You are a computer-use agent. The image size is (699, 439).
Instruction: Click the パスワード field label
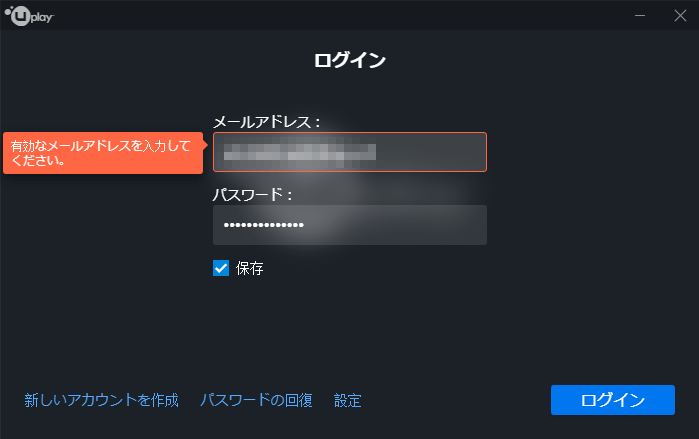[x=252, y=194]
